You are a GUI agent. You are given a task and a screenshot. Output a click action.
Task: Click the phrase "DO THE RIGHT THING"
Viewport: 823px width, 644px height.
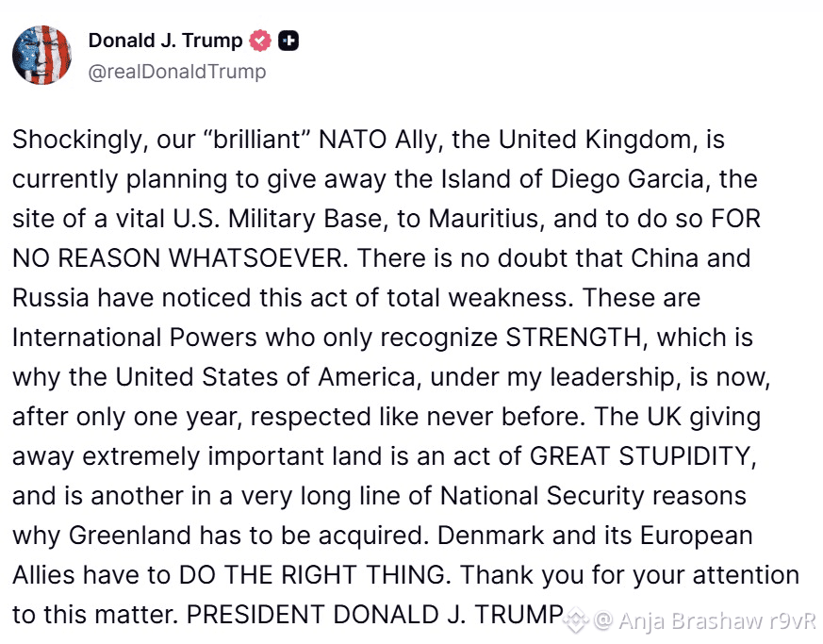319,574
